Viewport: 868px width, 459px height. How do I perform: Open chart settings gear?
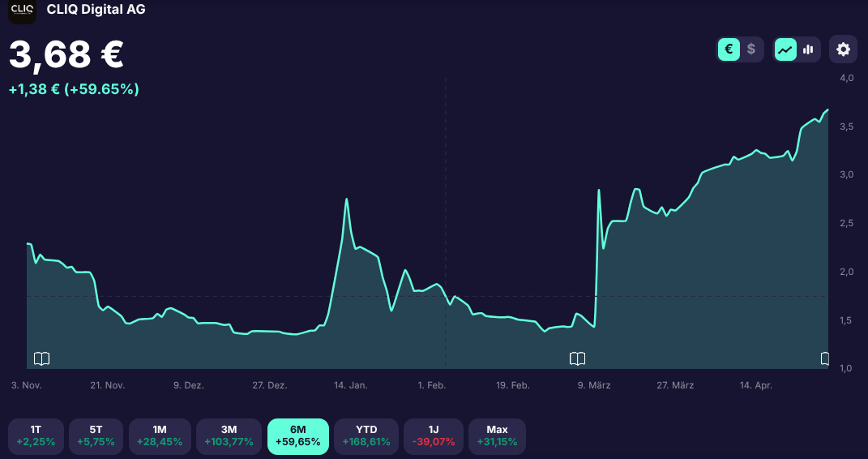coord(843,49)
